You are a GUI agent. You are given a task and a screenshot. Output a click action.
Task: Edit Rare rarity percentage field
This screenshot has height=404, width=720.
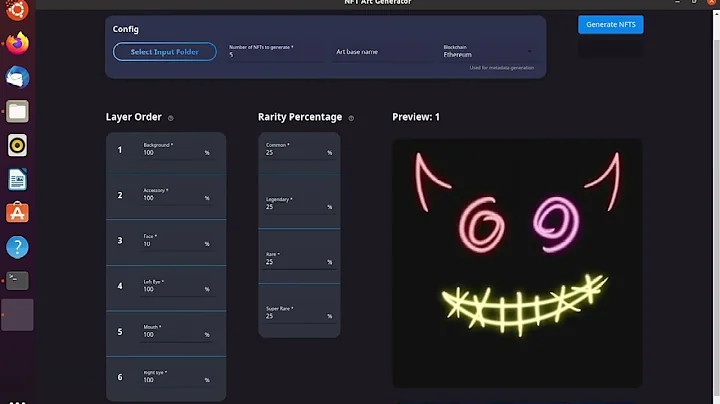(299, 259)
